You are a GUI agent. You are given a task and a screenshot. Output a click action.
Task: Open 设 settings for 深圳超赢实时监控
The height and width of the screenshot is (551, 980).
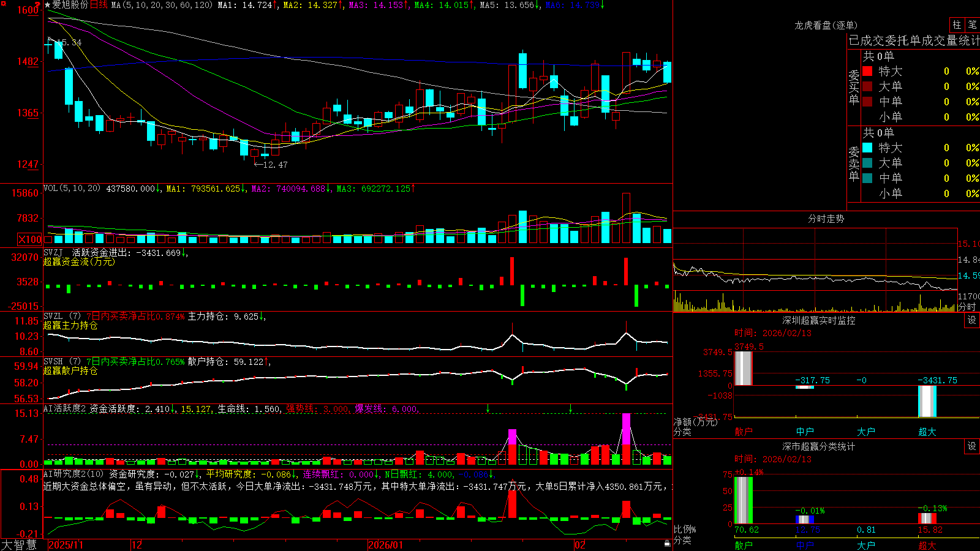[972, 320]
